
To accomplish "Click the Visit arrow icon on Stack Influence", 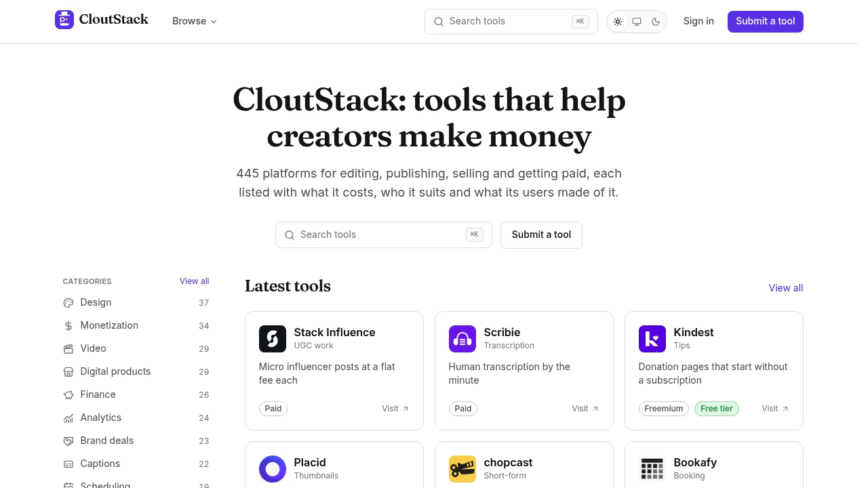I will click(x=406, y=409).
